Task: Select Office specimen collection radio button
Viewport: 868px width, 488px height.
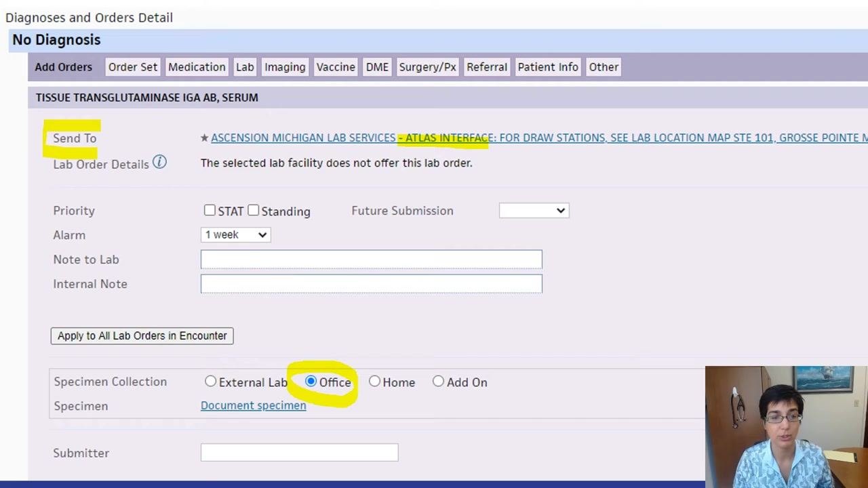Action: [311, 382]
